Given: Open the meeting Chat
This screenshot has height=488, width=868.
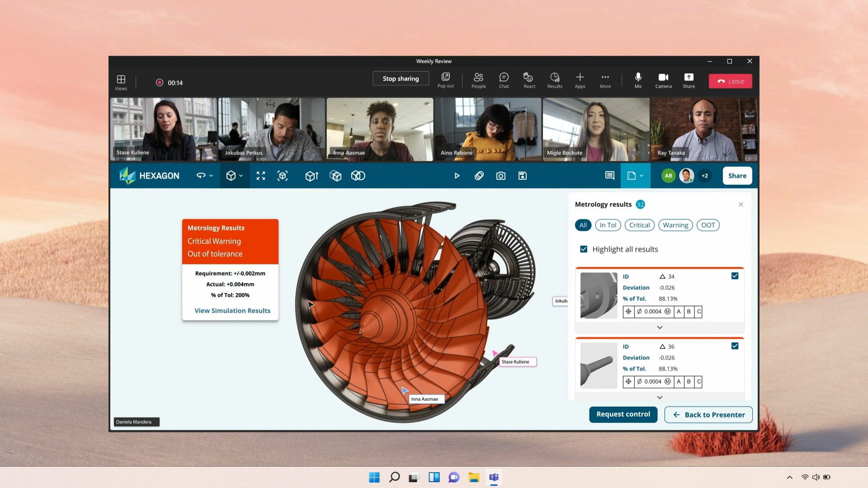Looking at the screenshot, I should point(504,80).
